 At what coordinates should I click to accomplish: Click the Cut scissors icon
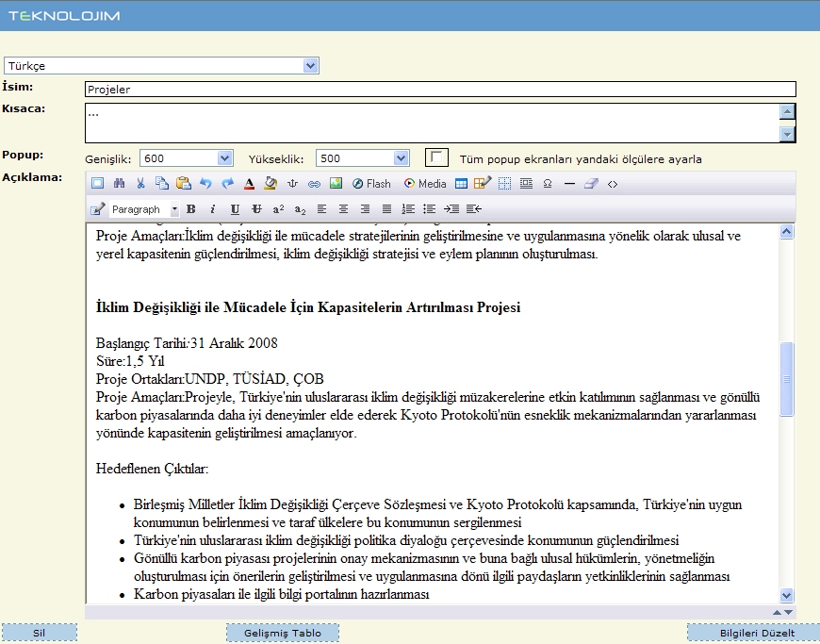(x=140, y=184)
